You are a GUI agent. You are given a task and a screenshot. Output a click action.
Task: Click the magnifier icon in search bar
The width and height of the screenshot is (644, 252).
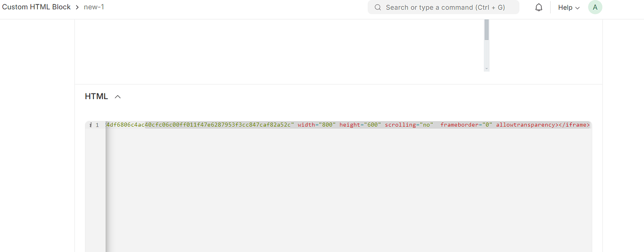(378, 7)
